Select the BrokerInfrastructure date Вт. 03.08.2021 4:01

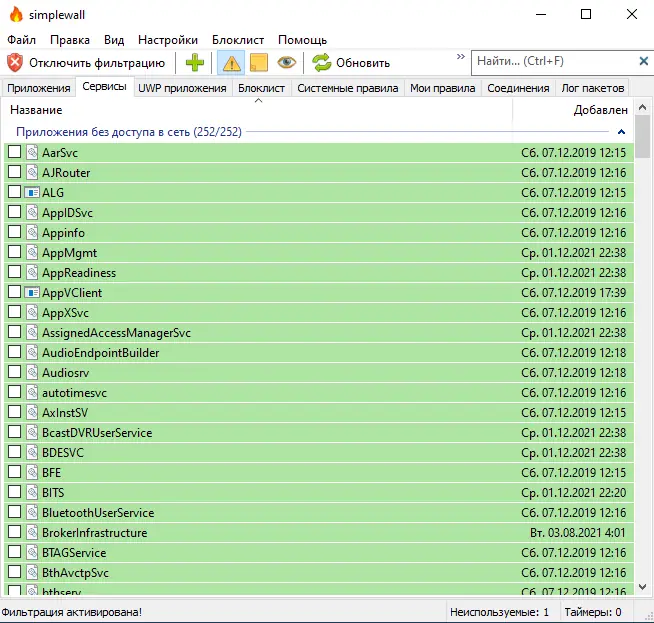click(578, 533)
